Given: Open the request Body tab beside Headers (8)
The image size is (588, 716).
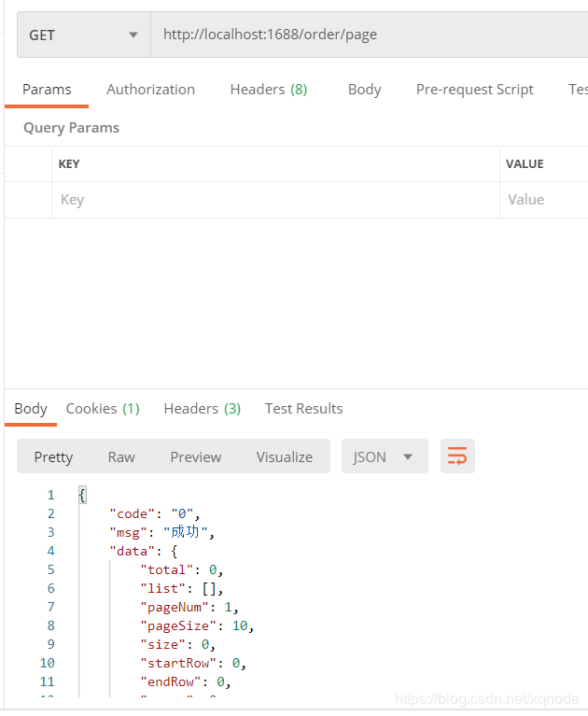Looking at the screenshot, I should click(364, 90).
